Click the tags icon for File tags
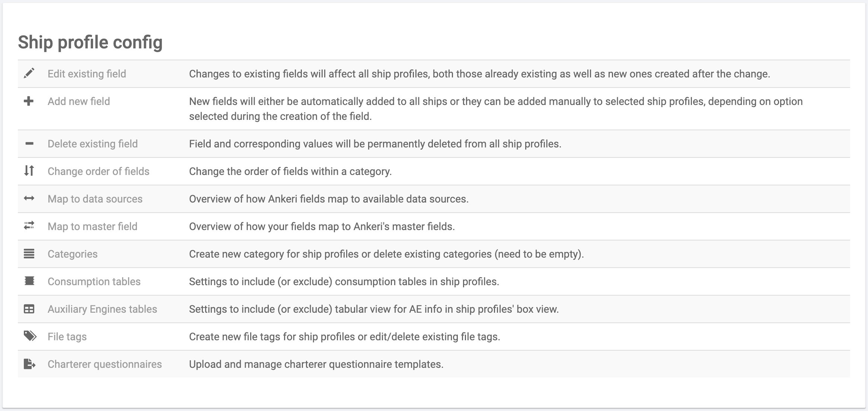Viewport: 868px width, 411px height. click(30, 336)
